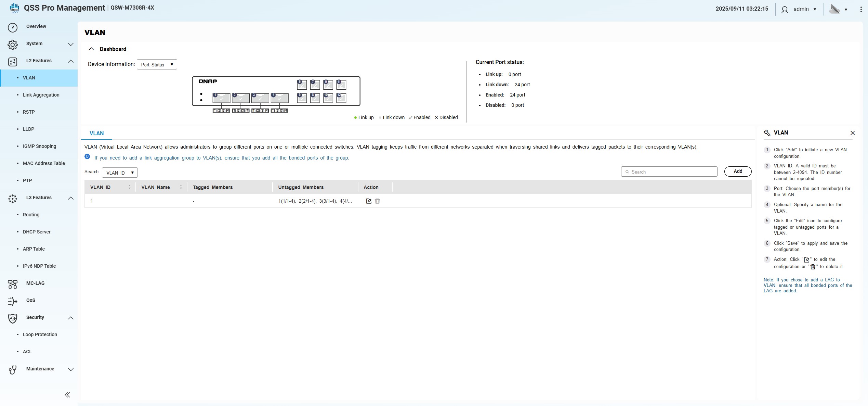Click the Add button

click(x=738, y=171)
